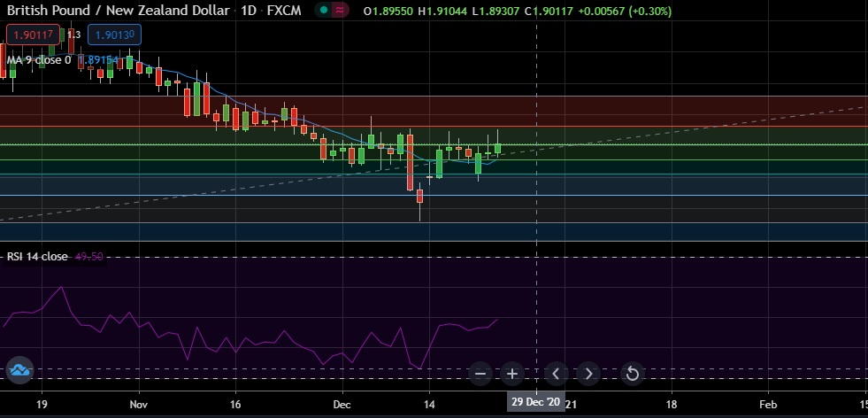This screenshot has height=418, width=868.
Task: Click the 14 label on time axis
Action: [x=429, y=404]
